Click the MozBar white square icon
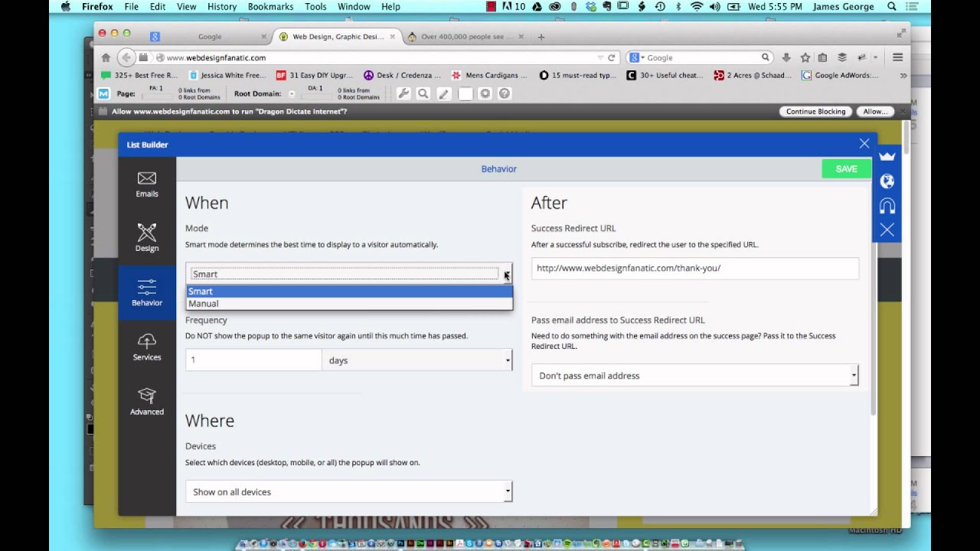This screenshot has height=551, width=980. click(465, 93)
